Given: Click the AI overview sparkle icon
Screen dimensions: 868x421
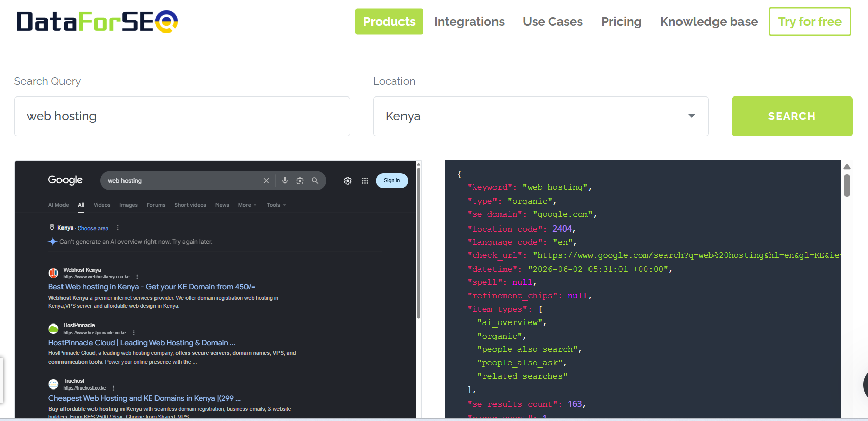Looking at the screenshot, I should (52, 242).
